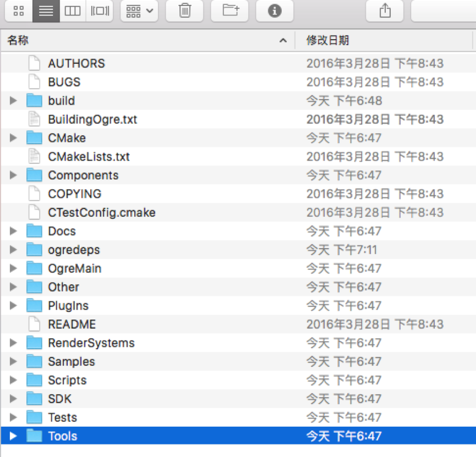This screenshot has width=476, height=457.
Task: Expand the selected Tools folder
Action: click(13, 436)
